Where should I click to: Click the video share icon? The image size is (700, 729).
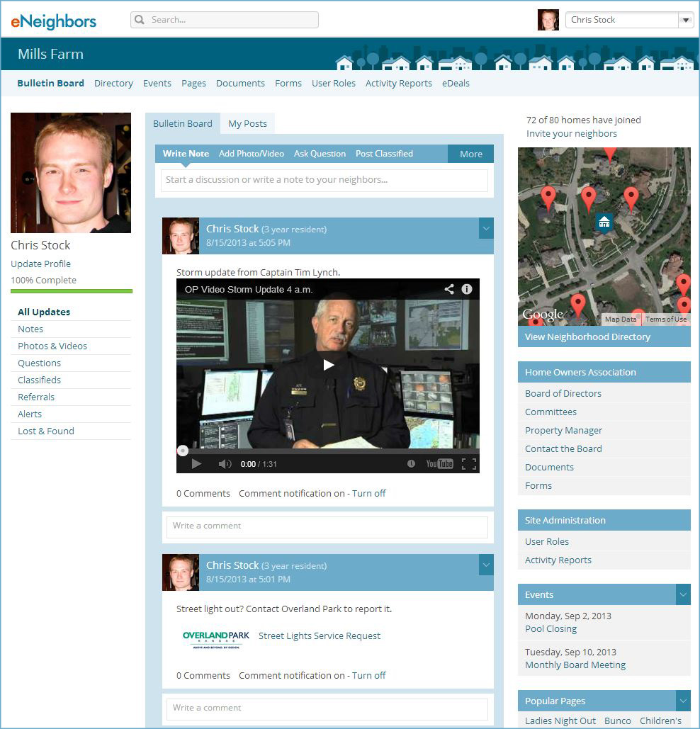pyautogui.click(x=449, y=289)
